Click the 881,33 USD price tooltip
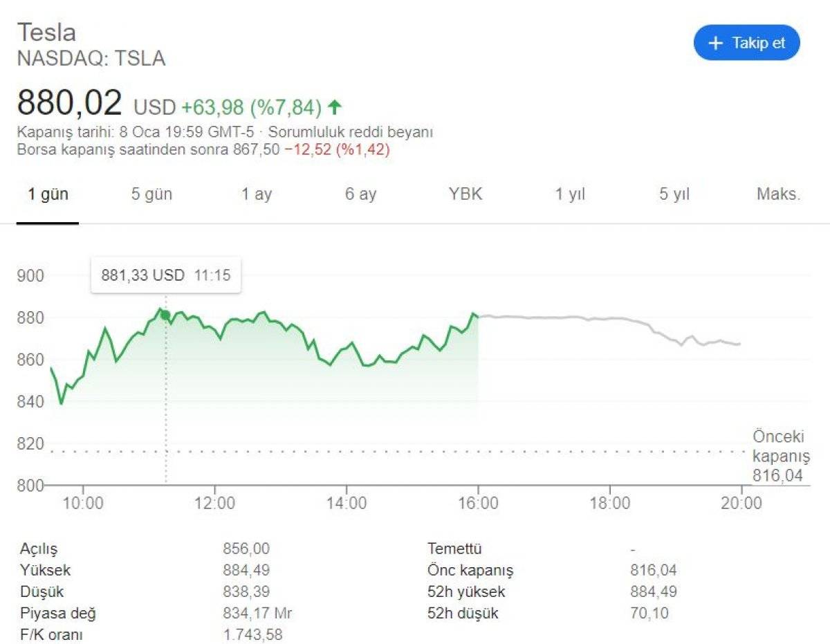This screenshot has width=830, height=644. click(166, 275)
